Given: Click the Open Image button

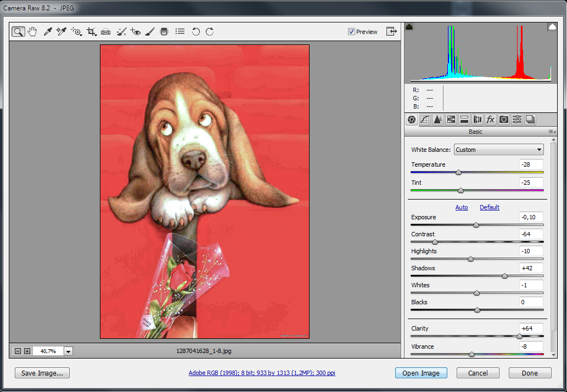Looking at the screenshot, I should pos(421,373).
